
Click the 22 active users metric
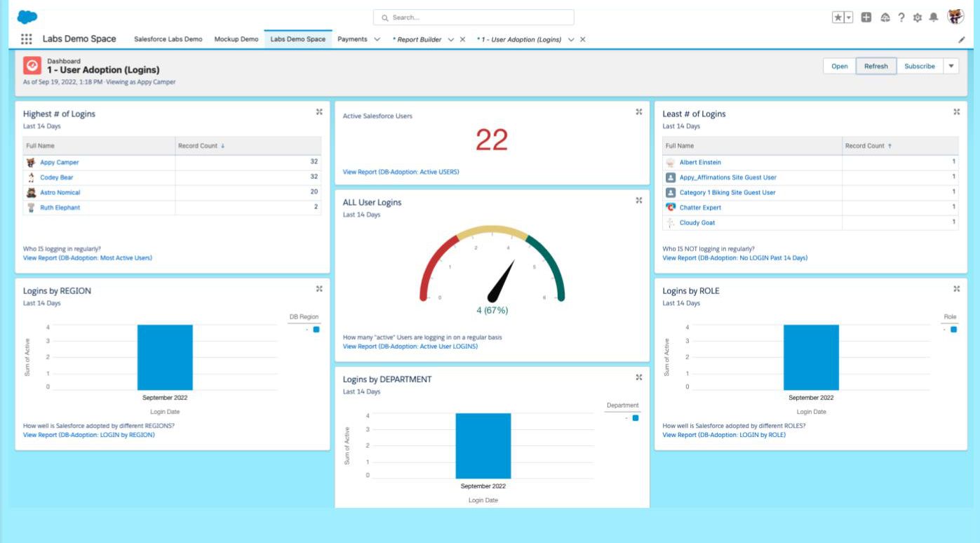(x=492, y=140)
